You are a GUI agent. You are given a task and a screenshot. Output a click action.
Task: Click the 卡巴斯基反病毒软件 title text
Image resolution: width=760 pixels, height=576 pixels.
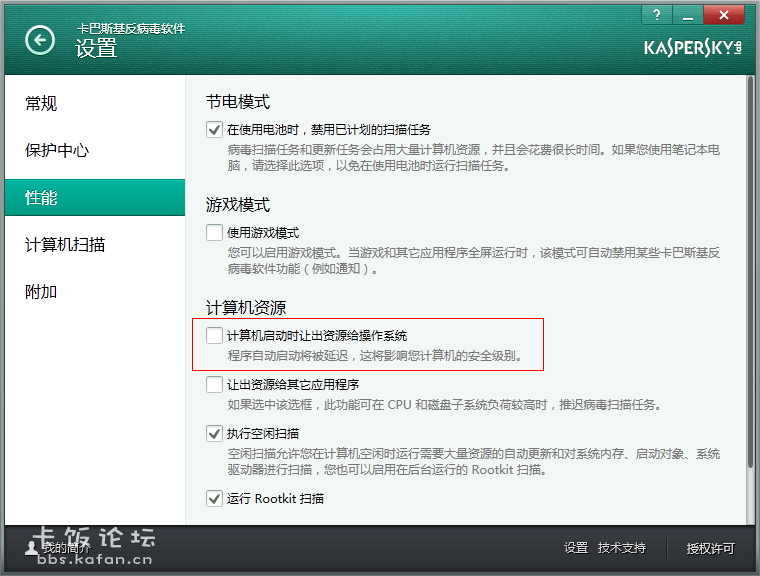click(x=131, y=29)
